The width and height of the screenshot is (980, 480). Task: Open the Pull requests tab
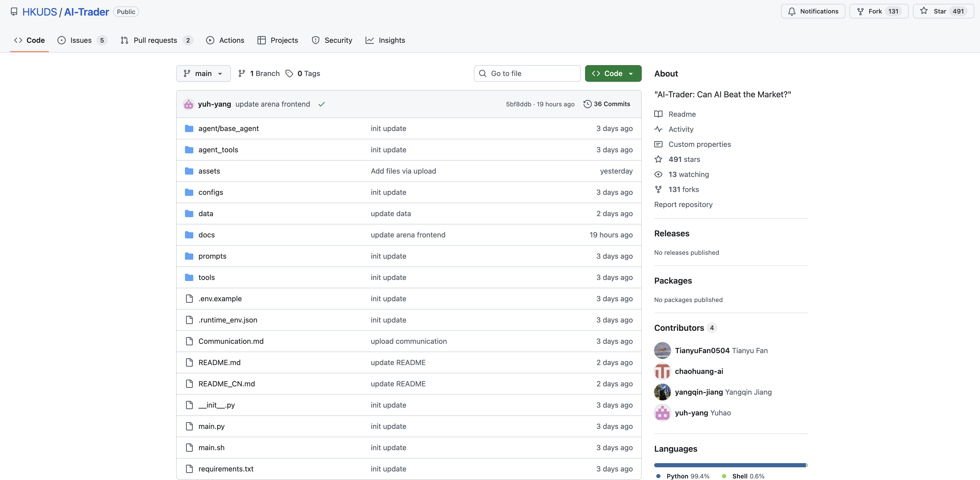pos(155,40)
